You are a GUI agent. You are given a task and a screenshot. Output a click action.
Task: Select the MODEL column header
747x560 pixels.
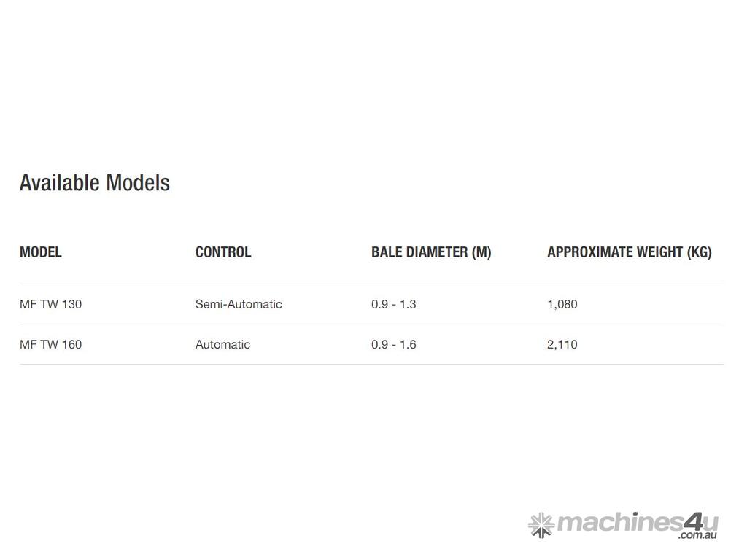tap(41, 252)
